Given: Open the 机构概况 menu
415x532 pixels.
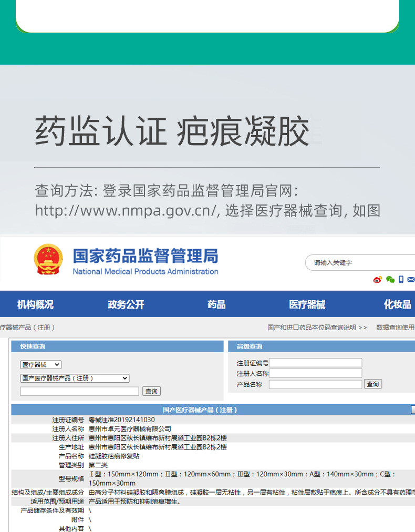Looking at the screenshot, I should 35,304.
